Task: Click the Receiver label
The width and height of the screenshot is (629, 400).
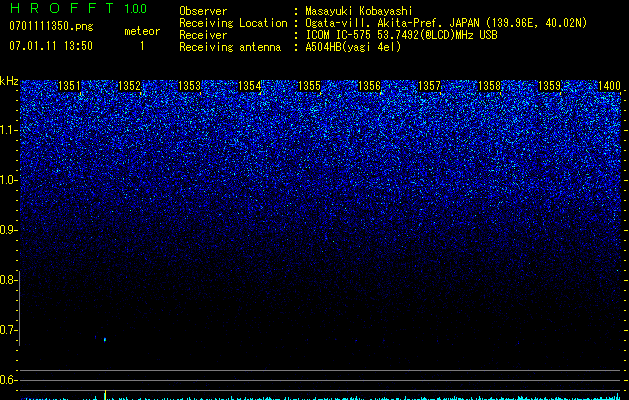Action: (x=203, y=35)
